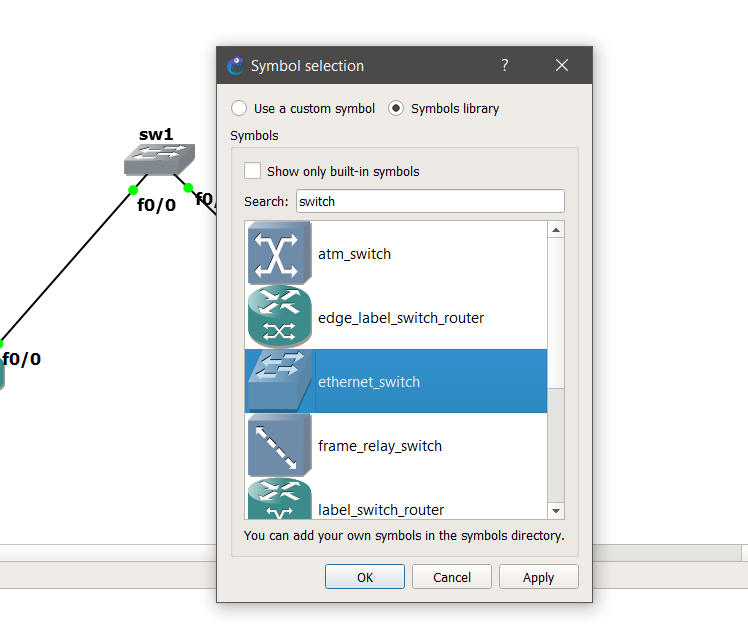Click the sw1 label on canvas
The height and width of the screenshot is (642, 748).
[156, 135]
